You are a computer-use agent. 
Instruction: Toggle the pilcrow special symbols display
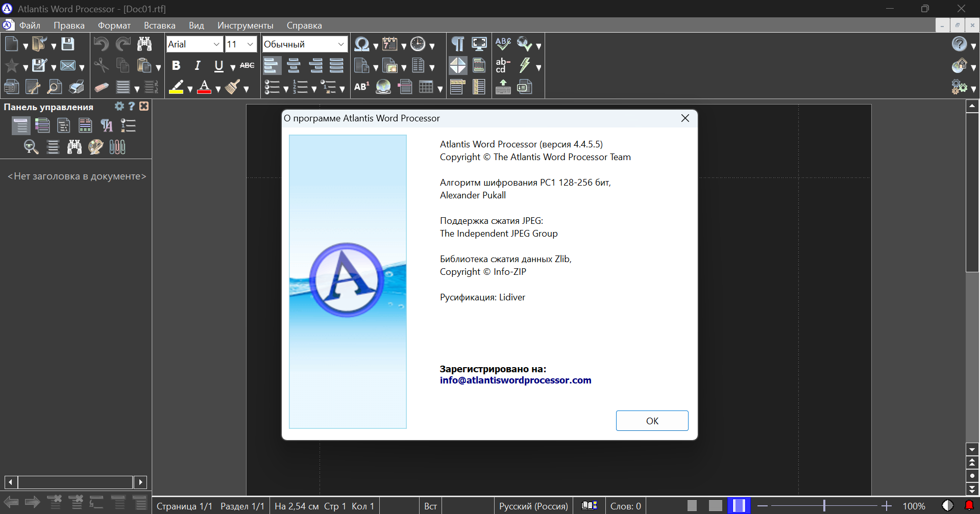point(458,44)
